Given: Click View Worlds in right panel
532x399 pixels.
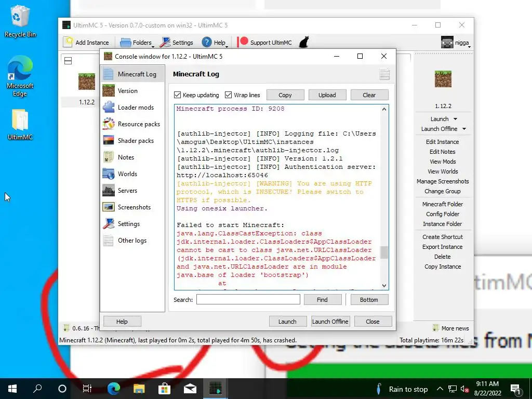Looking at the screenshot, I should 443,171.
